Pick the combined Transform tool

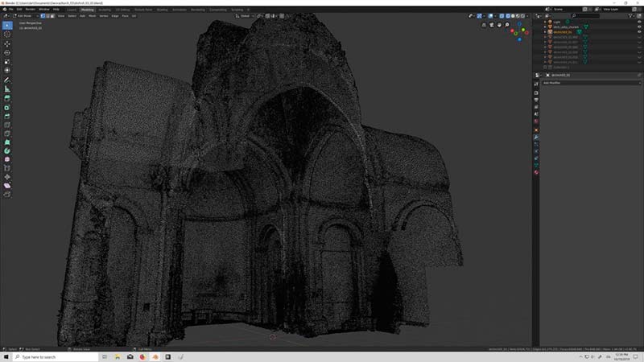coord(7,70)
